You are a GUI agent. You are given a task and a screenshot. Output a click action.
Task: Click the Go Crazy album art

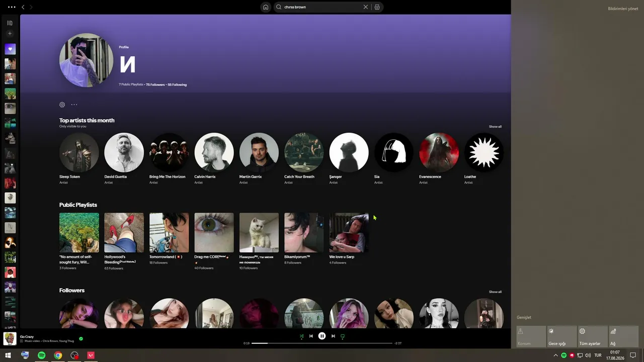coord(10,338)
